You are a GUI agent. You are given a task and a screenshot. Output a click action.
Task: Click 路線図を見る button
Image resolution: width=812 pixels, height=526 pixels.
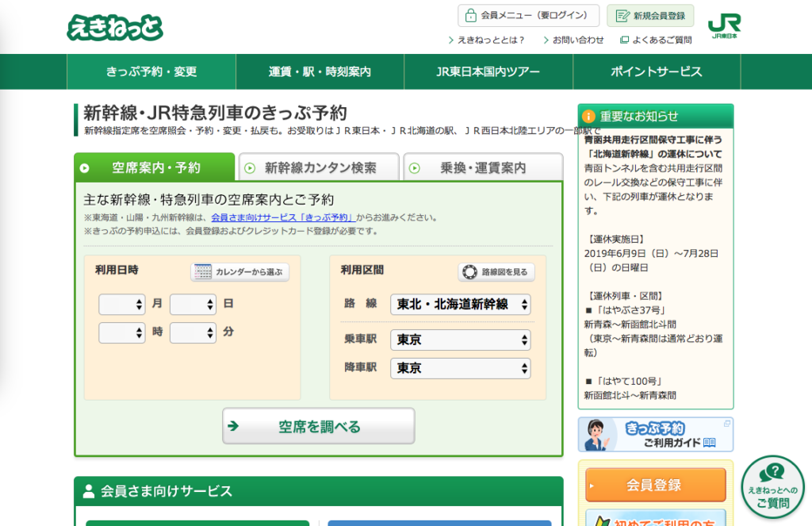(496, 272)
